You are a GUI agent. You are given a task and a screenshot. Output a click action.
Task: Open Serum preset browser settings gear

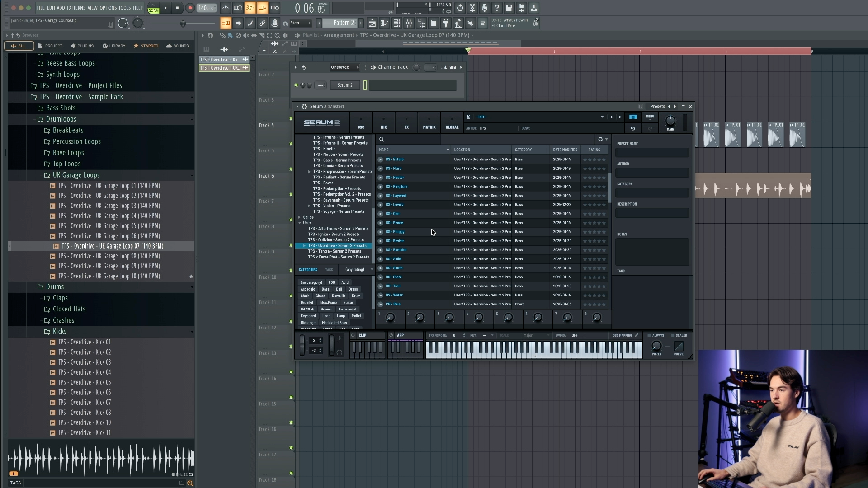point(600,139)
